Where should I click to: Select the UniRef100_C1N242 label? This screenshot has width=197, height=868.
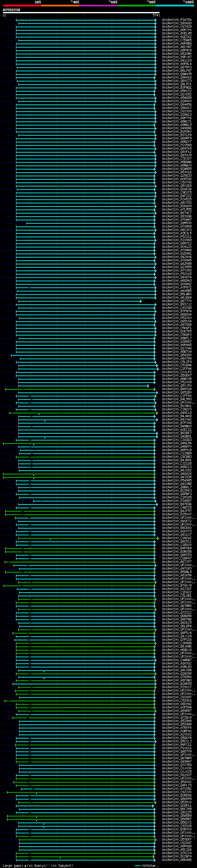point(176,538)
